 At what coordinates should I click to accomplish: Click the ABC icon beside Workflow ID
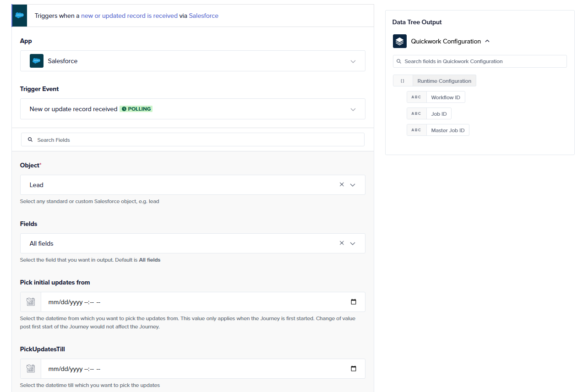pos(416,97)
